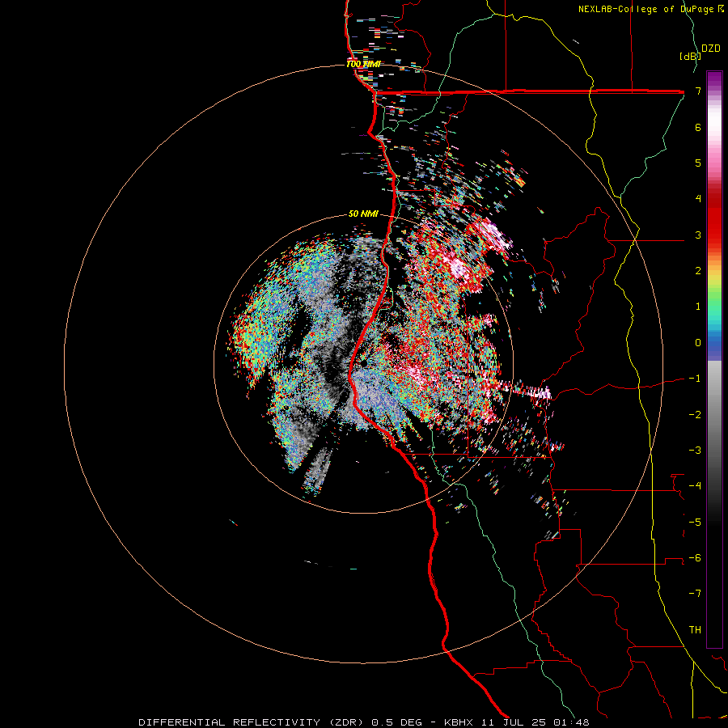
Task: Click the 6 dB value on color scale
Action: [x=698, y=127]
